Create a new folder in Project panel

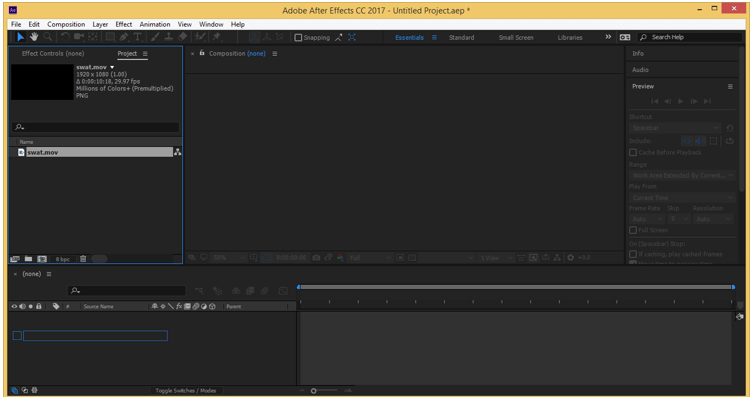point(28,259)
